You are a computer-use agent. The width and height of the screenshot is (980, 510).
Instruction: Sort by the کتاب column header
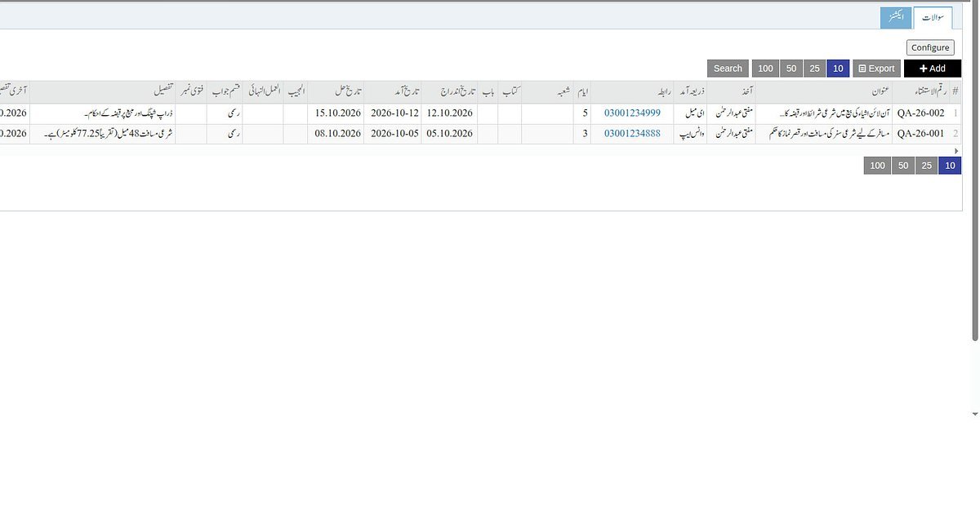click(x=510, y=91)
